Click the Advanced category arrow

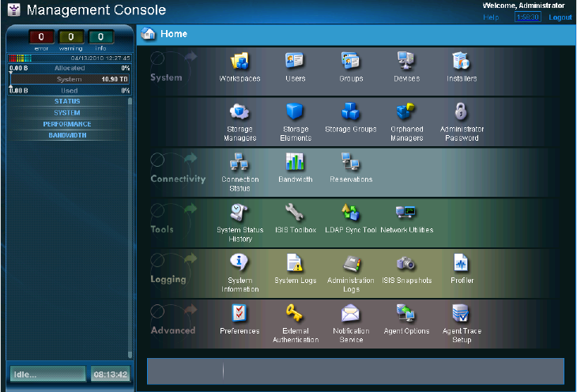[x=190, y=309]
